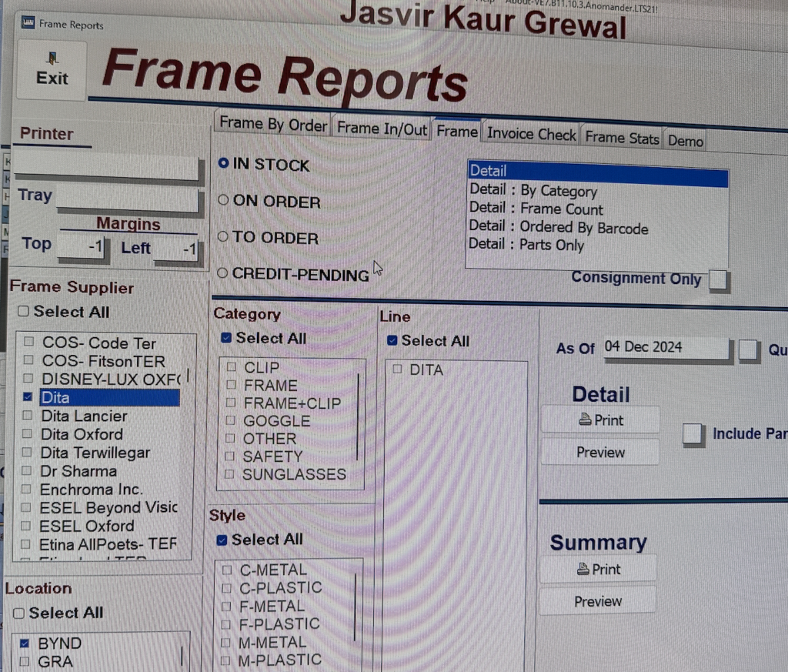Click the Exit door icon

click(52, 59)
